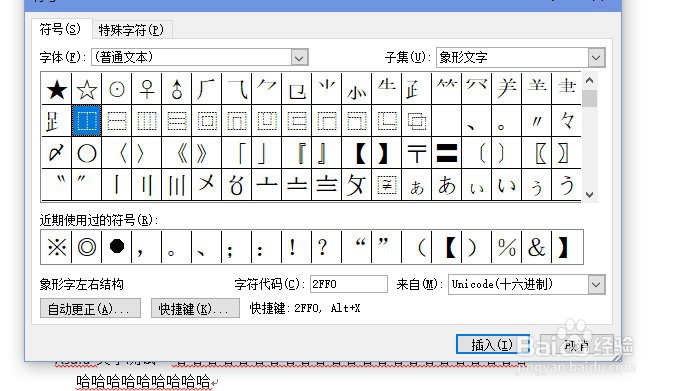Select the white outlined star symbol
The height and width of the screenshot is (391, 673).
coord(87,89)
